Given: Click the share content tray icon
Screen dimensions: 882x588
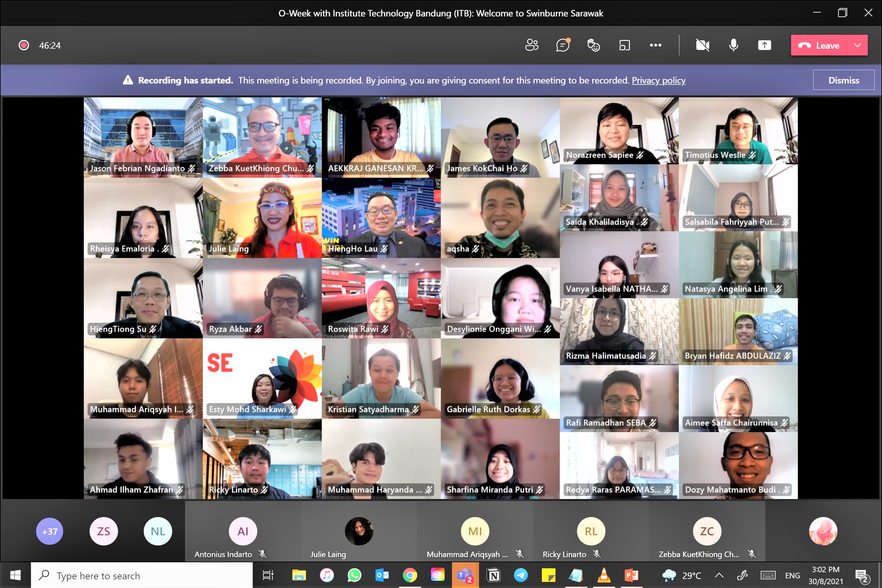Looking at the screenshot, I should click(x=764, y=45).
